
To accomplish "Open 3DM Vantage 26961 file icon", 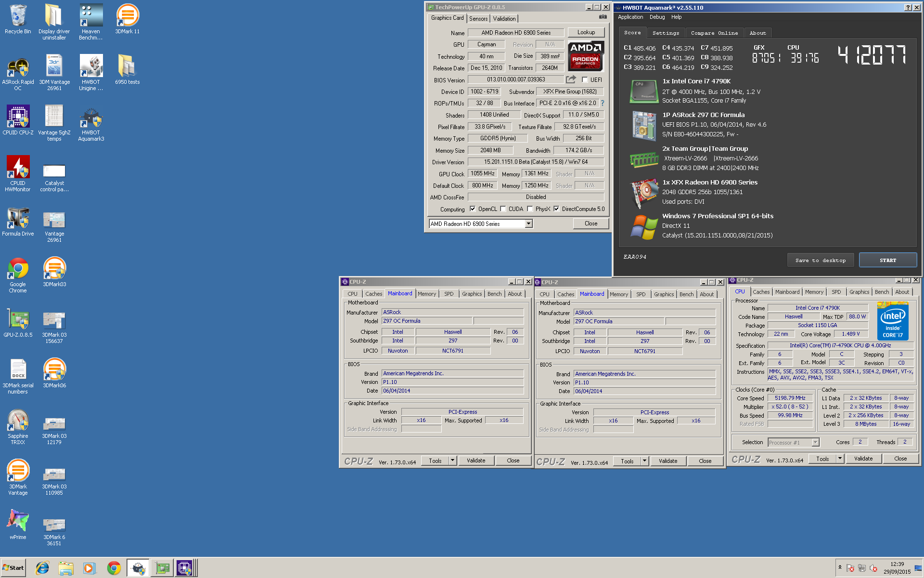I will pyautogui.click(x=54, y=72).
